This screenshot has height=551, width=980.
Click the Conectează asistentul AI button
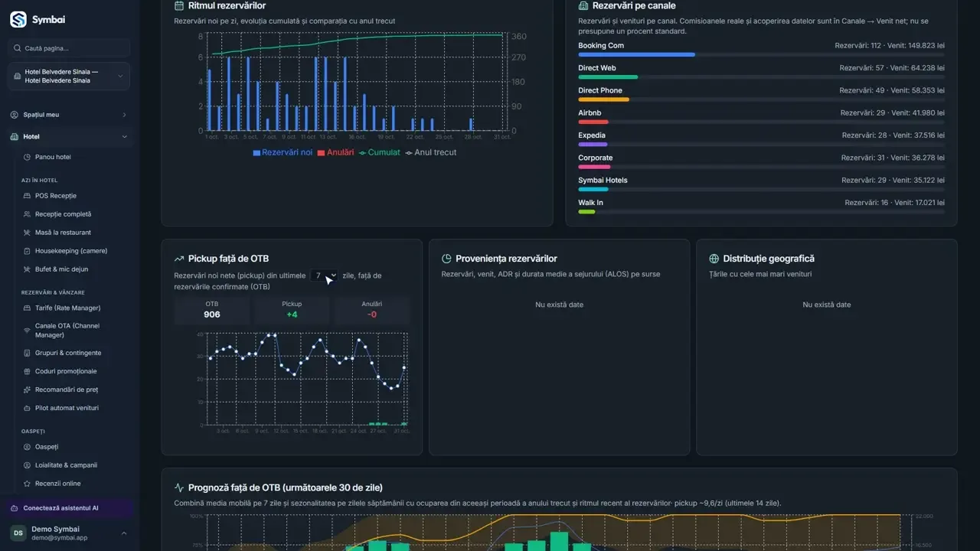point(69,508)
